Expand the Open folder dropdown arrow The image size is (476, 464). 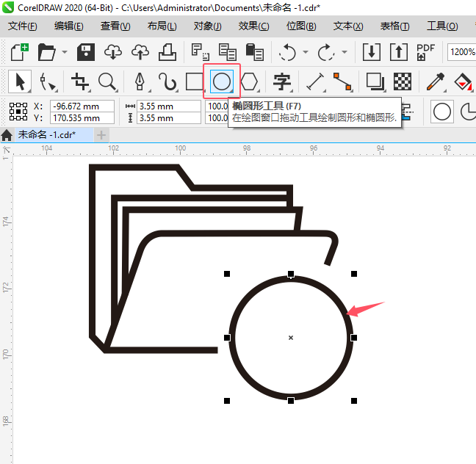65,53
